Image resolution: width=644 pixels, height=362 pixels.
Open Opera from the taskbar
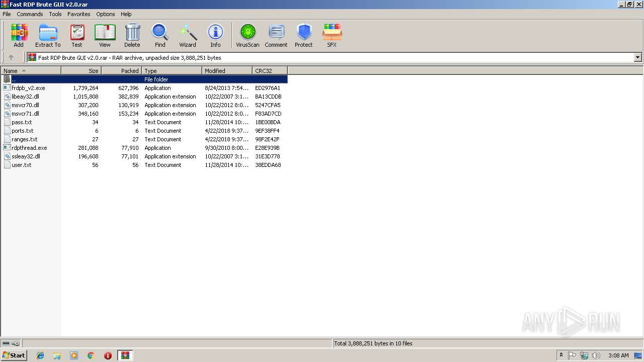(108, 355)
